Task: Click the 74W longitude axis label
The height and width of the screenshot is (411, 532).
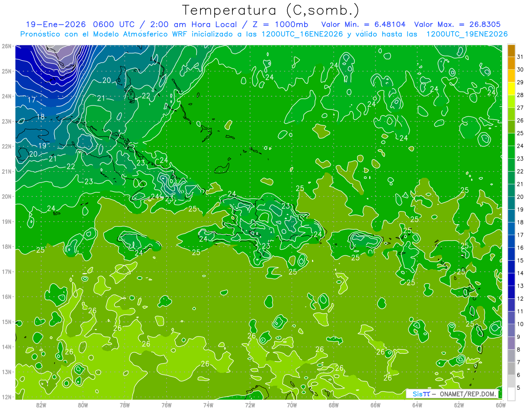Action: [x=208, y=405]
